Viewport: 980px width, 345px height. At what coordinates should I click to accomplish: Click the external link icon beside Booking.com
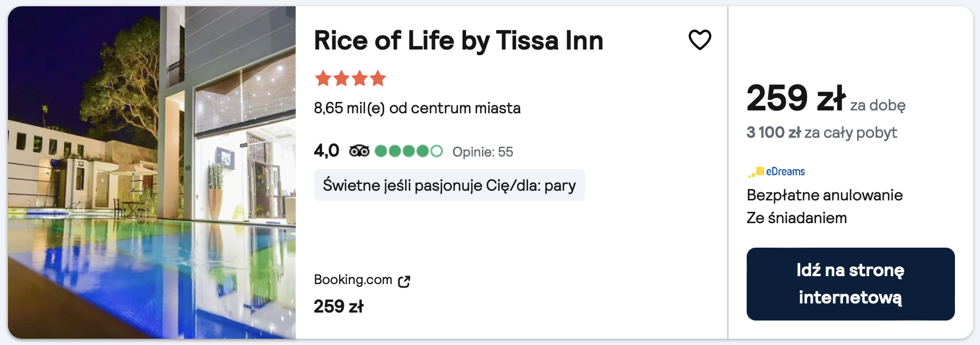tap(404, 281)
